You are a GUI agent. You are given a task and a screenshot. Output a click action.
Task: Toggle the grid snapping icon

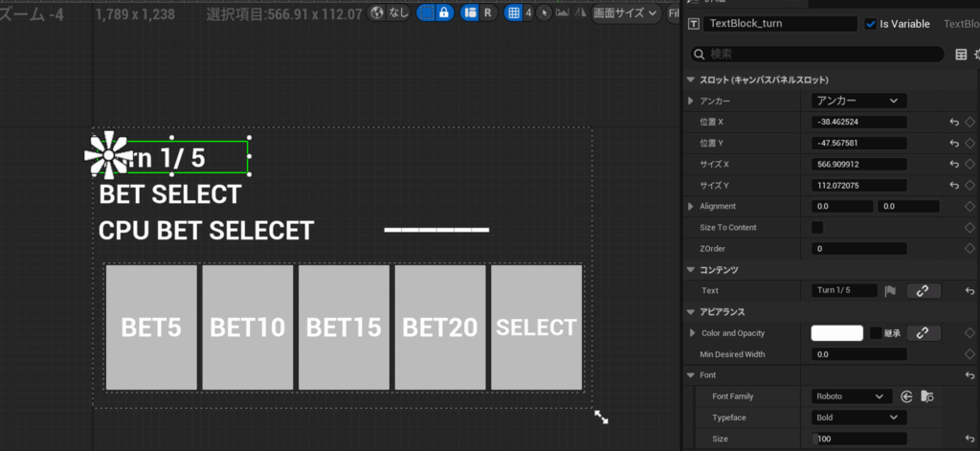tap(514, 13)
